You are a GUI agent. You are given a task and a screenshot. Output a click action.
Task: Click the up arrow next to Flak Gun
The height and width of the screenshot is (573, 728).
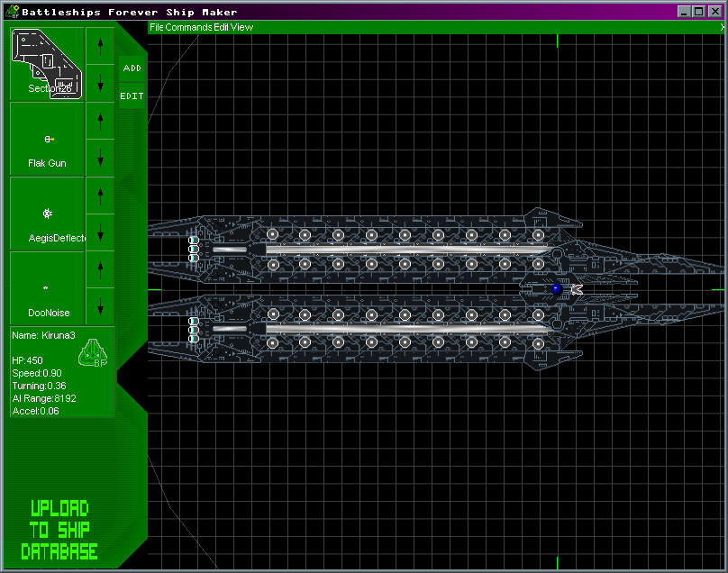coord(100,120)
